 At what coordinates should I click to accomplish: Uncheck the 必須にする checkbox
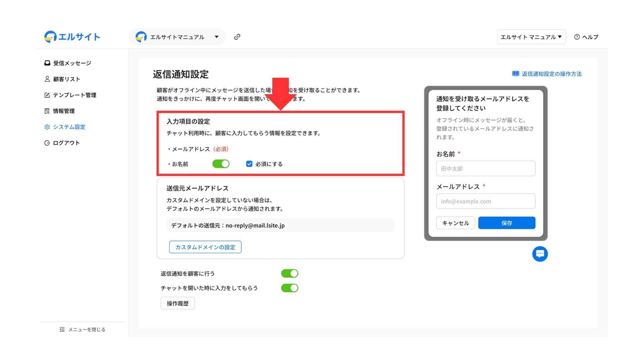[x=249, y=164]
